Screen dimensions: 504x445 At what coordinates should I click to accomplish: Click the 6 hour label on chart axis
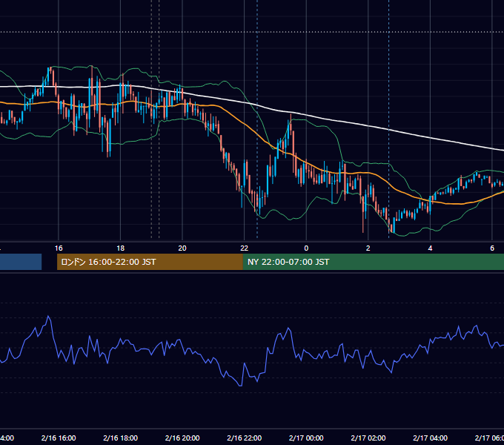[x=492, y=248]
